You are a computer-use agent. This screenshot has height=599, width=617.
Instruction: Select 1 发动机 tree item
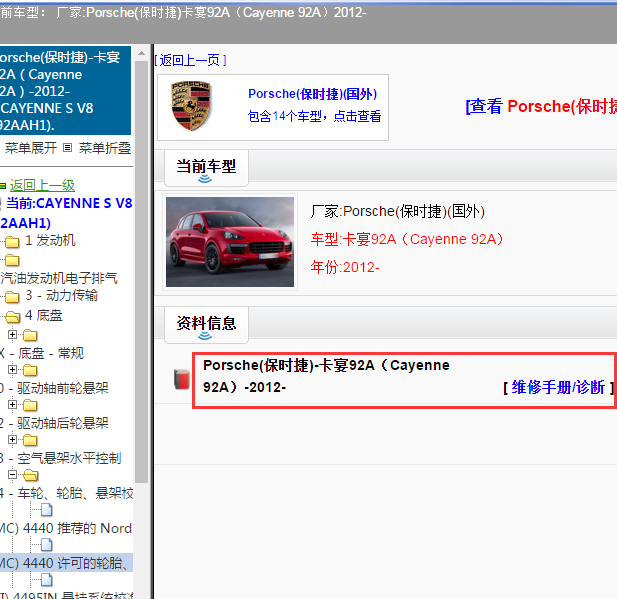(50, 240)
